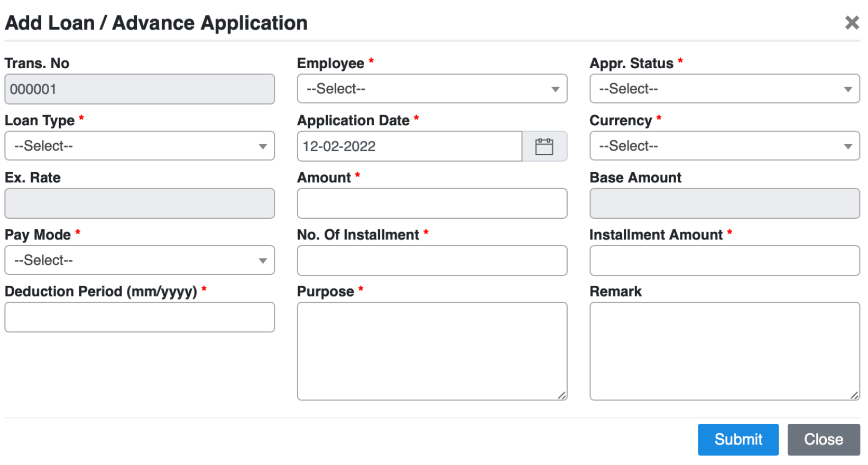Focus the Trans. No field showing 000001
The width and height of the screenshot is (868, 465).
pos(140,89)
